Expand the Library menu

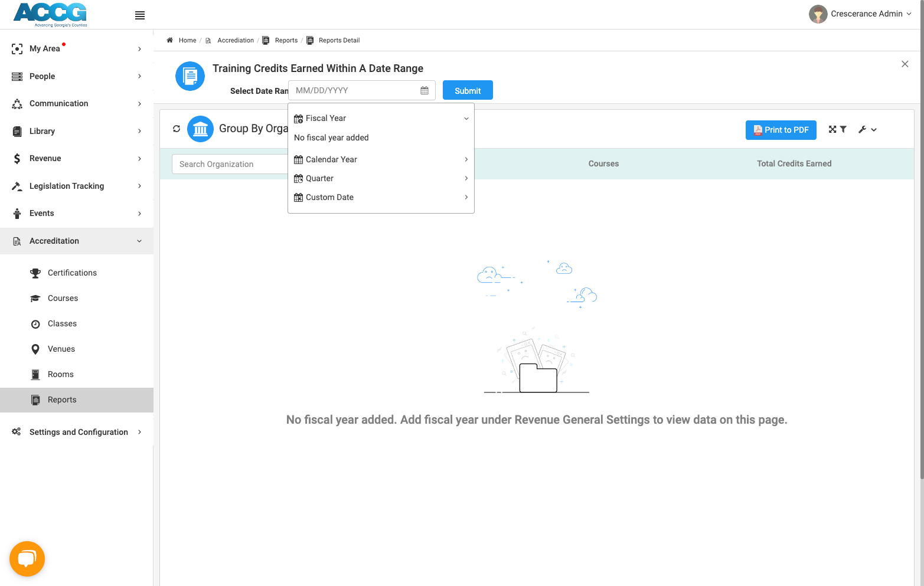pyautogui.click(x=77, y=131)
